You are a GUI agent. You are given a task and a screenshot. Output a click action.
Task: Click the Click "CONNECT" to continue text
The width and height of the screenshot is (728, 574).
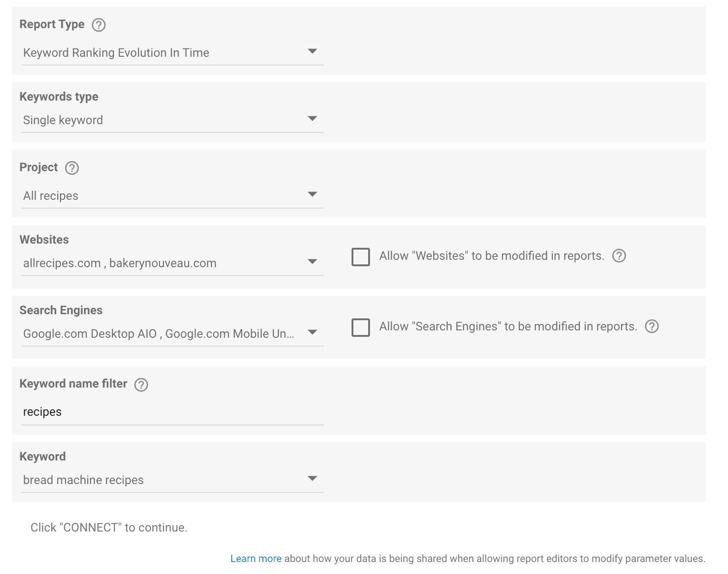pyautogui.click(x=109, y=527)
